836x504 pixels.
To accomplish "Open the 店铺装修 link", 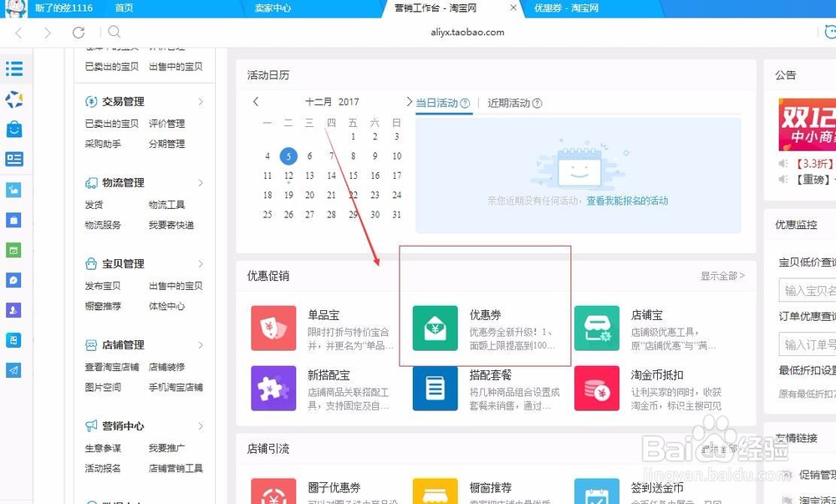I will click(x=167, y=367).
